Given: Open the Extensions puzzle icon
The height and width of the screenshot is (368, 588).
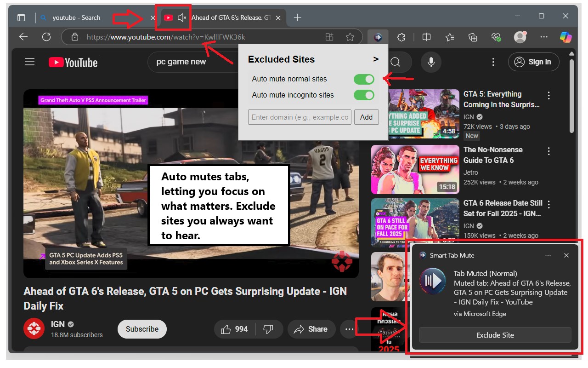Looking at the screenshot, I should tap(401, 37).
